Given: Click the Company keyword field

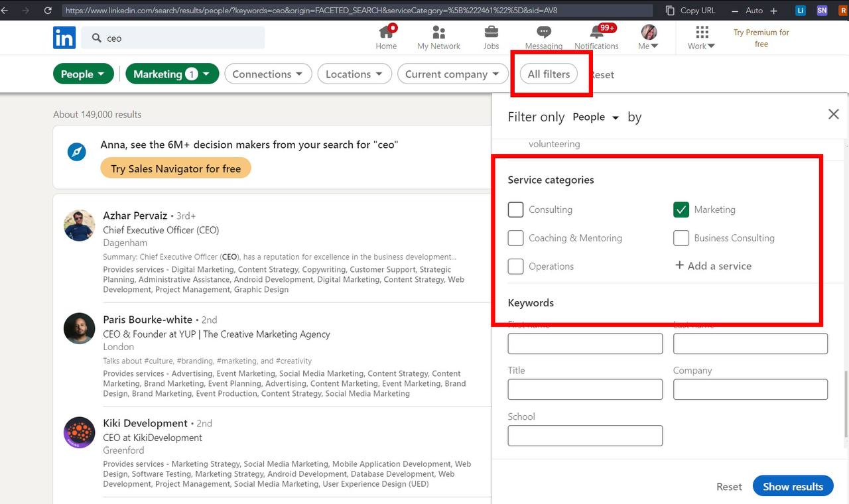Looking at the screenshot, I should tap(750, 389).
